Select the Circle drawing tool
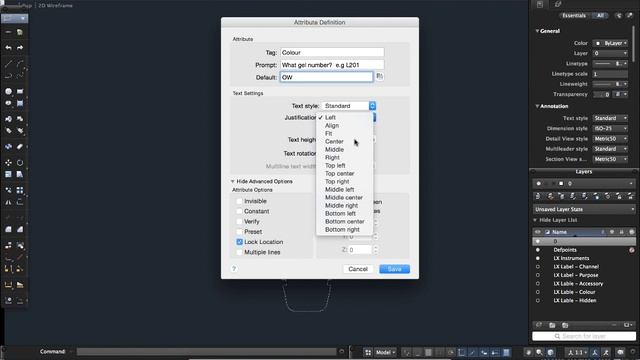 (8, 91)
